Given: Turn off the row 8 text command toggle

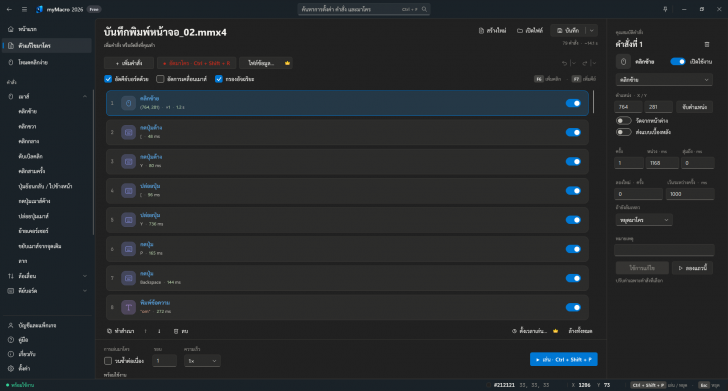Looking at the screenshot, I should click(573, 307).
